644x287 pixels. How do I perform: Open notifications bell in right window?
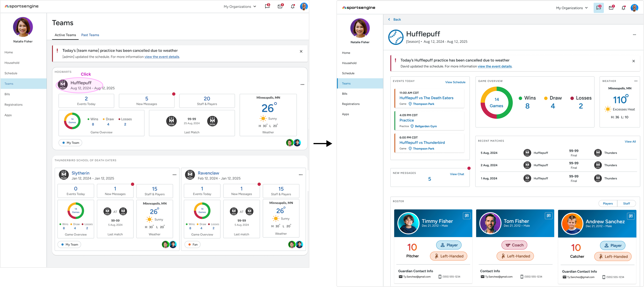pos(623,8)
